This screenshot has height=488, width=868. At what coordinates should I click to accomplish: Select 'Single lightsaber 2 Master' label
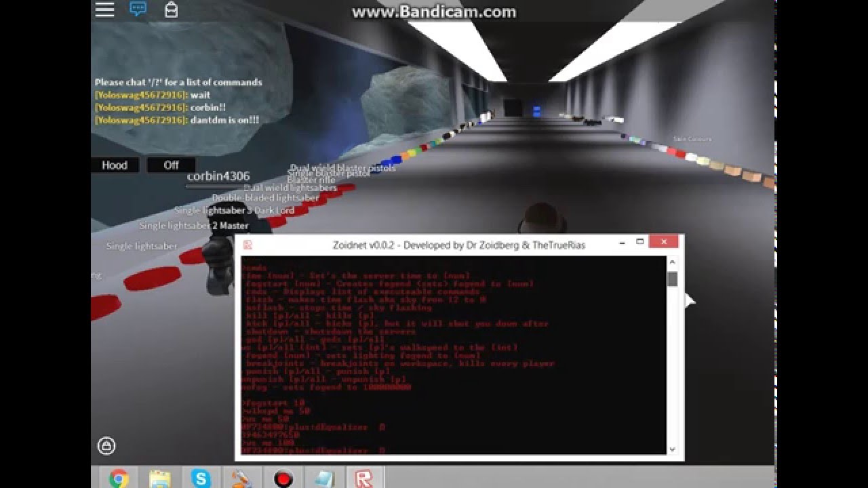(x=194, y=226)
